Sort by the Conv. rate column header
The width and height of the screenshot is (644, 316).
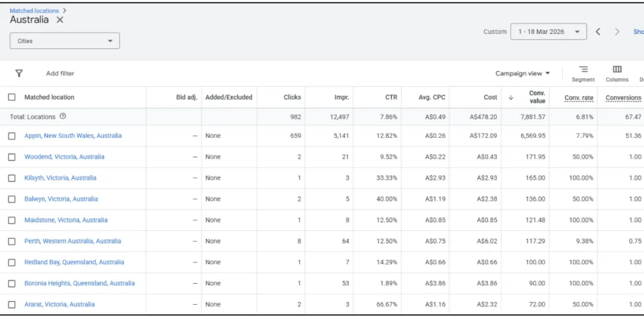[x=579, y=98]
